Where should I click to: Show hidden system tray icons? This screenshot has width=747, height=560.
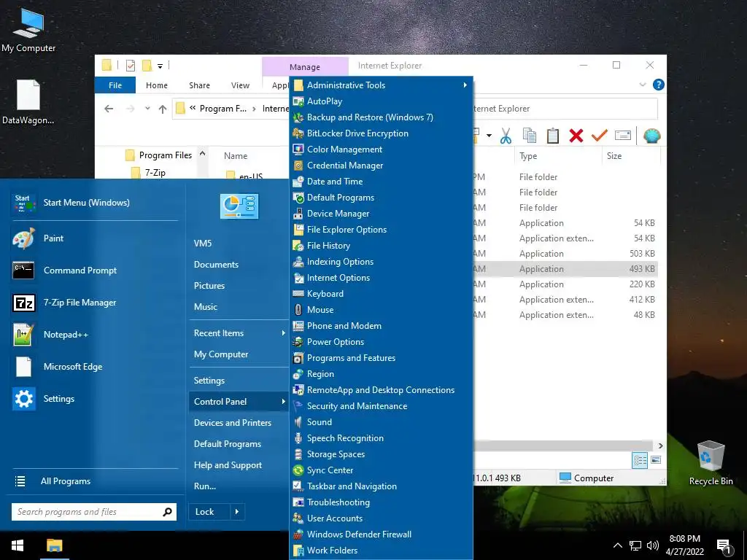pyautogui.click(x=617, y=545)
